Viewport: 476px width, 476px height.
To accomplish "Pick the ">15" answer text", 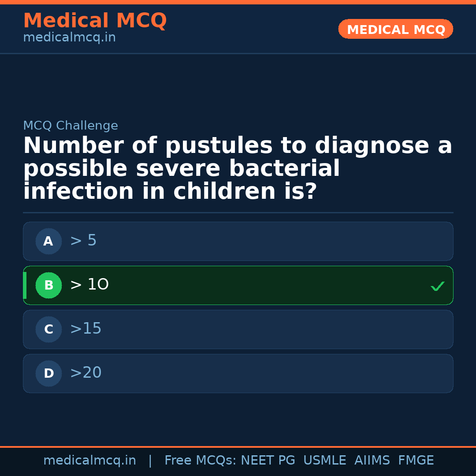I will coord(86,329).
